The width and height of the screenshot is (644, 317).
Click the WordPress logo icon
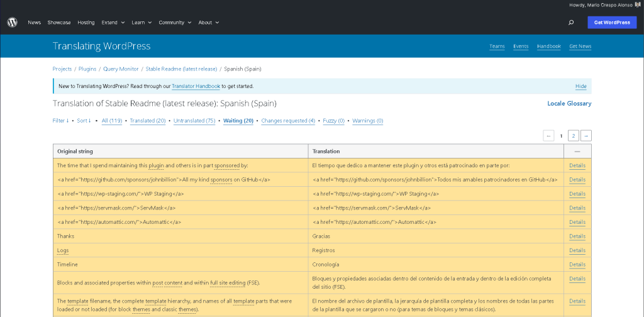tap(13, 22)
